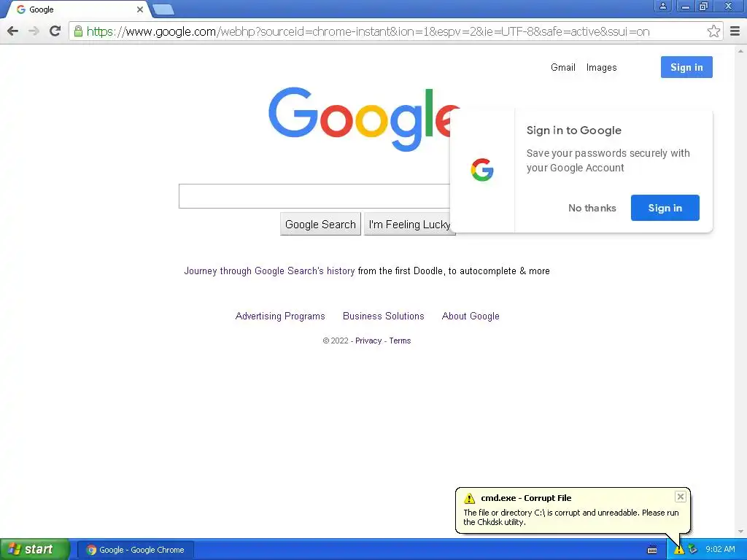Click the URL address bar
Image resolution: width=747 pixels, height=560 pixels.
395,31
